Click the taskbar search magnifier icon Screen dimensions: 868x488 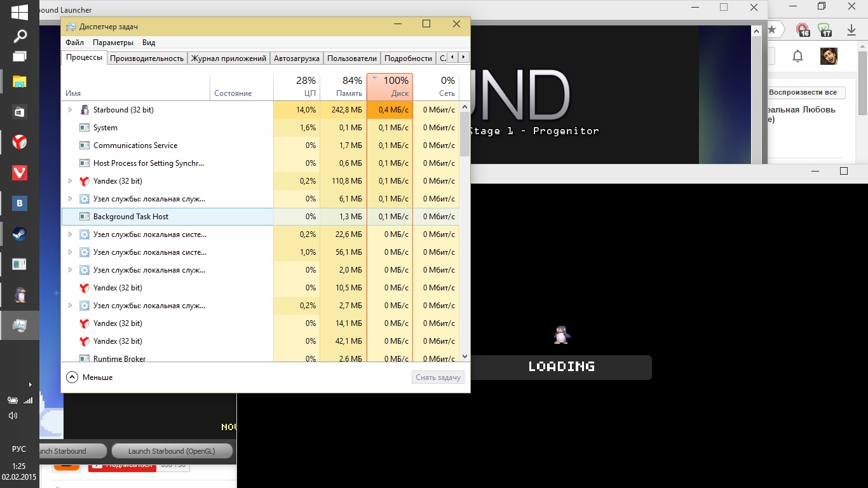click(20, 36)
